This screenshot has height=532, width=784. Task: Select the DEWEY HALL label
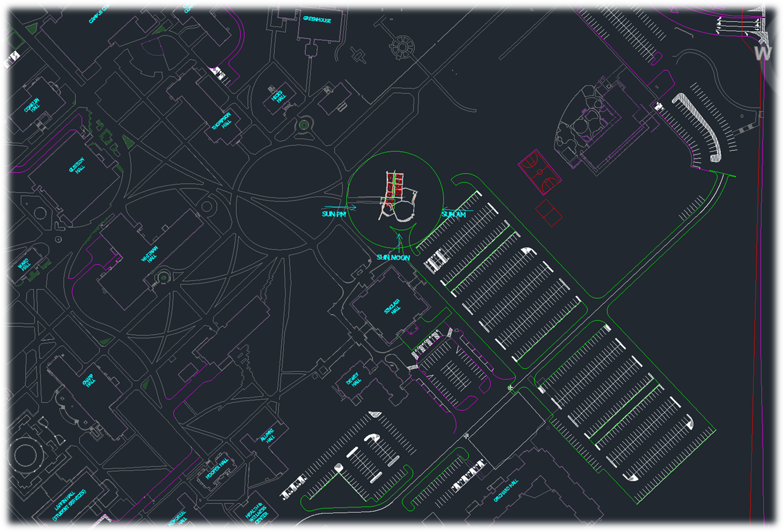pyautogui.click(x=354, y=380)
